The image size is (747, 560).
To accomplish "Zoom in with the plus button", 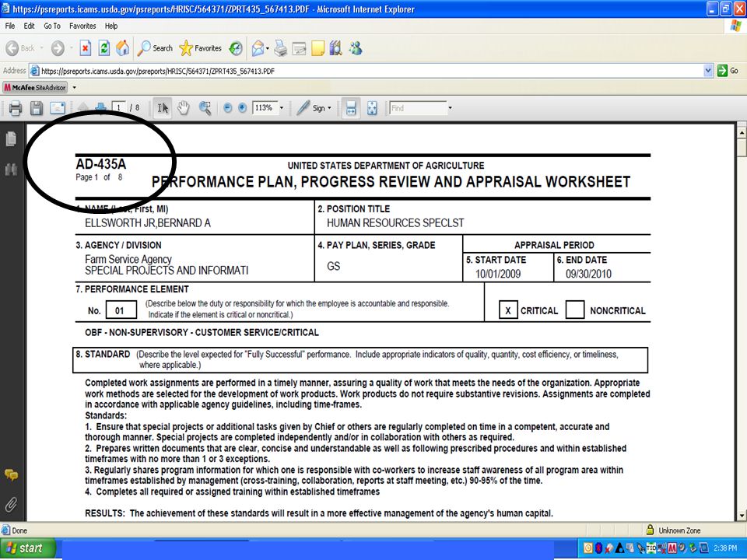I will (242, 108).
